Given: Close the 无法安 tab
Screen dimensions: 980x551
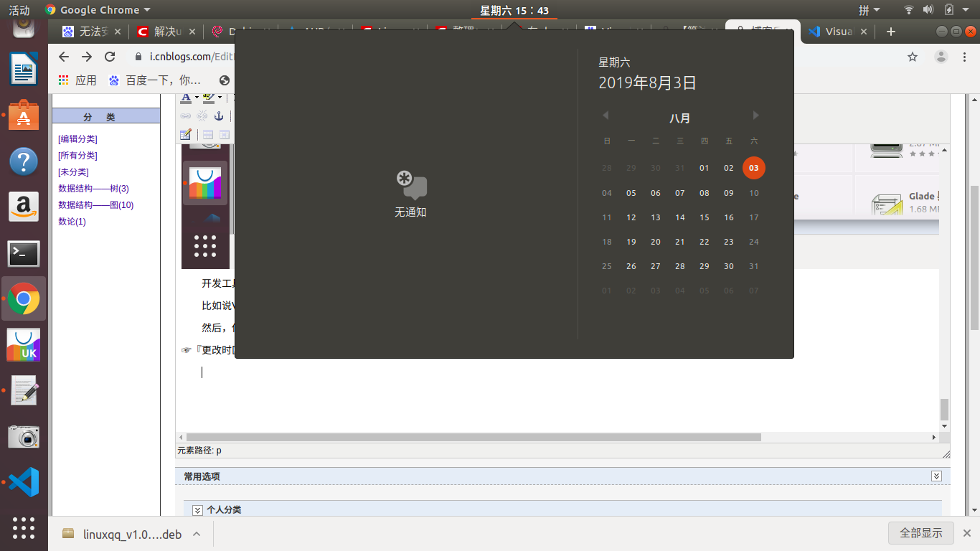Looking at the screenshot, I should [x=118, y=32].
